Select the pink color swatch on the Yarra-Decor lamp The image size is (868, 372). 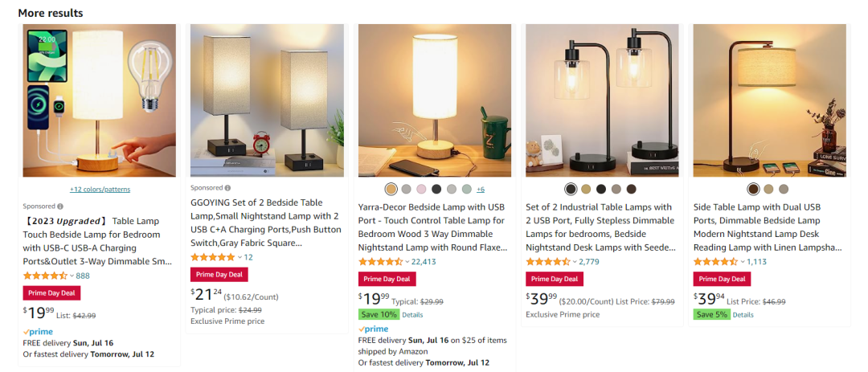point(421,190)
